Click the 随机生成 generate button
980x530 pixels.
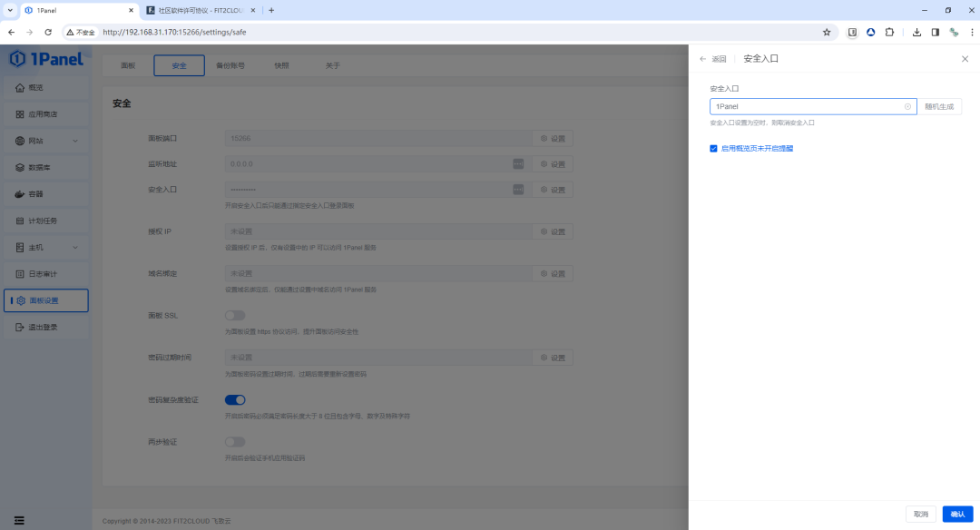point(940,106)
